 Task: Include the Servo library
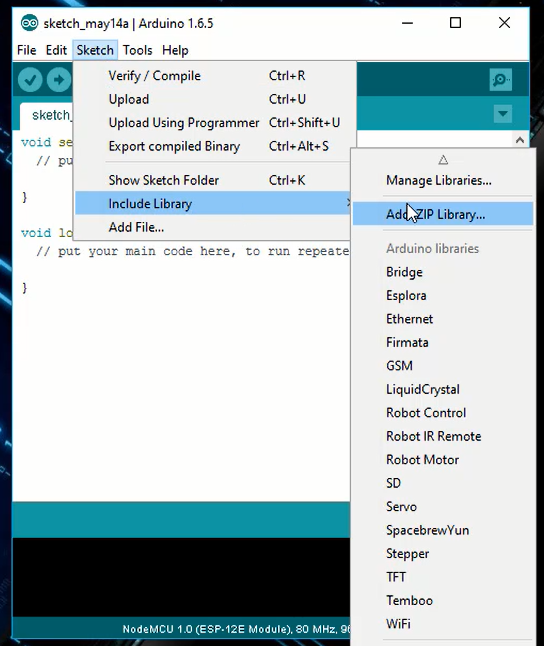[x=443, y=507]
